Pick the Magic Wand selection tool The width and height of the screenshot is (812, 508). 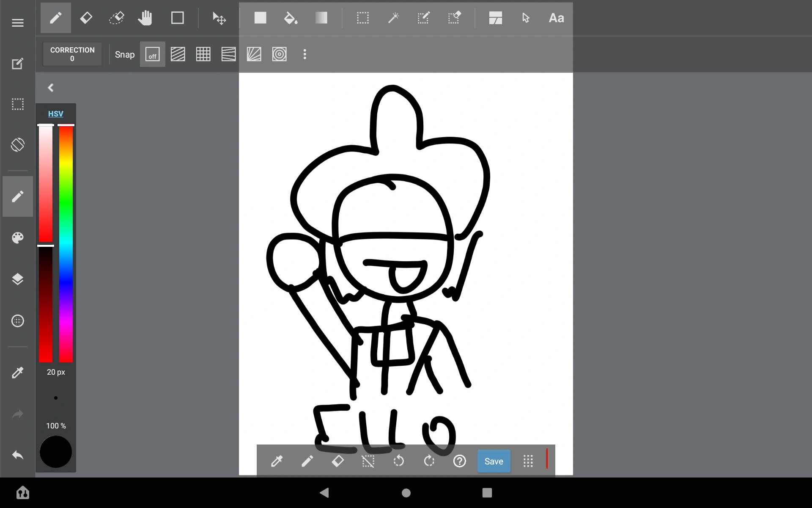point(394,18)
